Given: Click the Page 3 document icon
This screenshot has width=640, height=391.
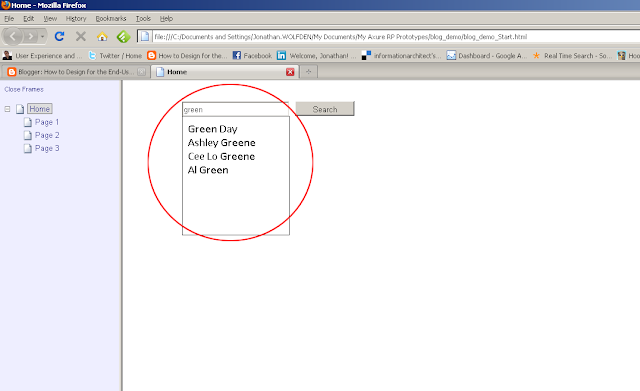Looking at the screenshot, I should pos(28,148).
